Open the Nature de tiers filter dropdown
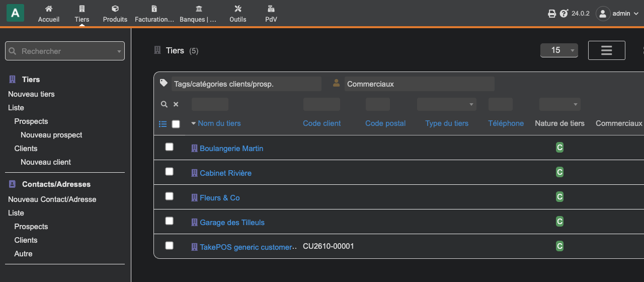This screenshot has width=644, height=282. pos(560,104)
